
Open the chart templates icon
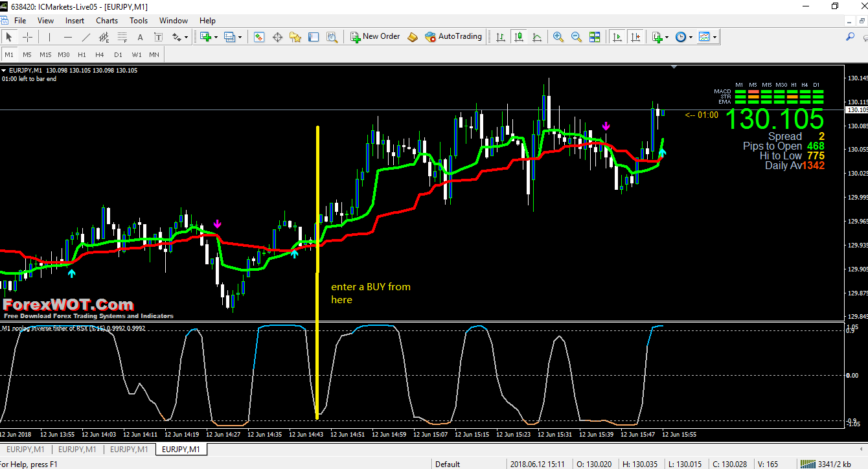704,37
